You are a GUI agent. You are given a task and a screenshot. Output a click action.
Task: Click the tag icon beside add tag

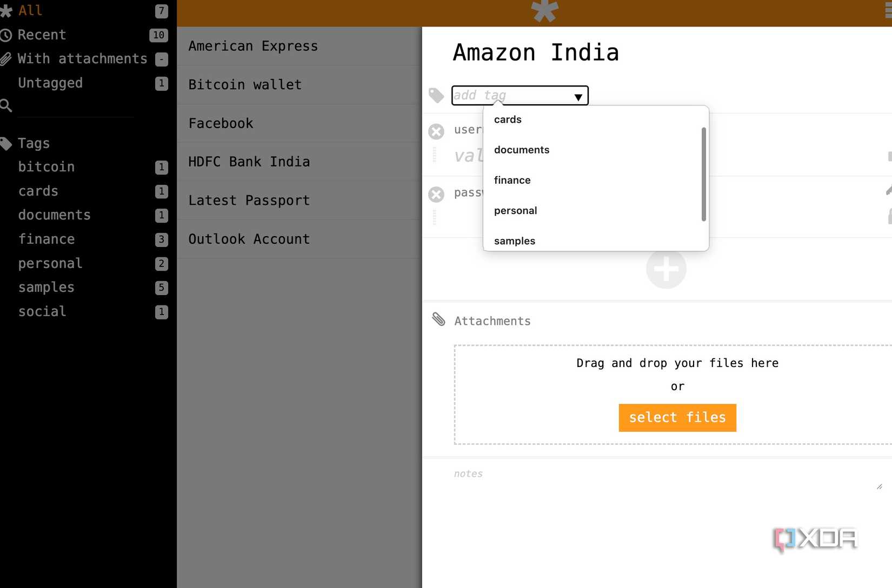point(436,96)
